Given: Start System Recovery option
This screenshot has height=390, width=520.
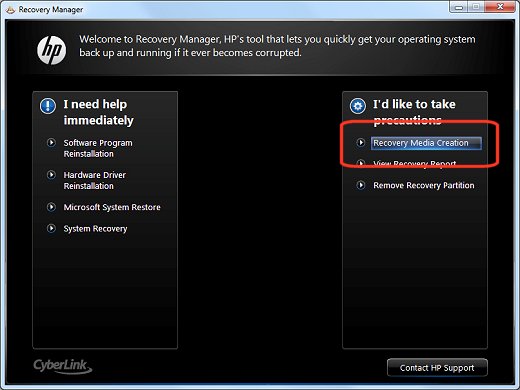Looking at the screenshot, I should pos(95,229).
